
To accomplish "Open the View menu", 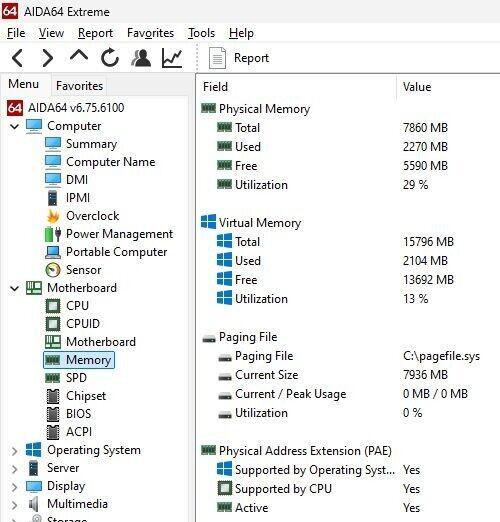I will [x=51, y=33].
